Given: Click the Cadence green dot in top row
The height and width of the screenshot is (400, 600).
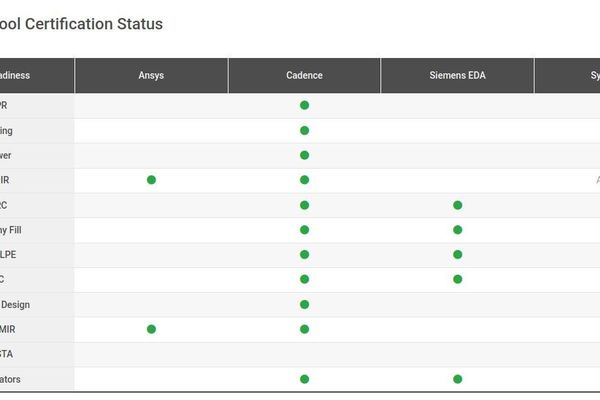Looking at the screenshot, I should pyautogui.click(x=304, y=105).
